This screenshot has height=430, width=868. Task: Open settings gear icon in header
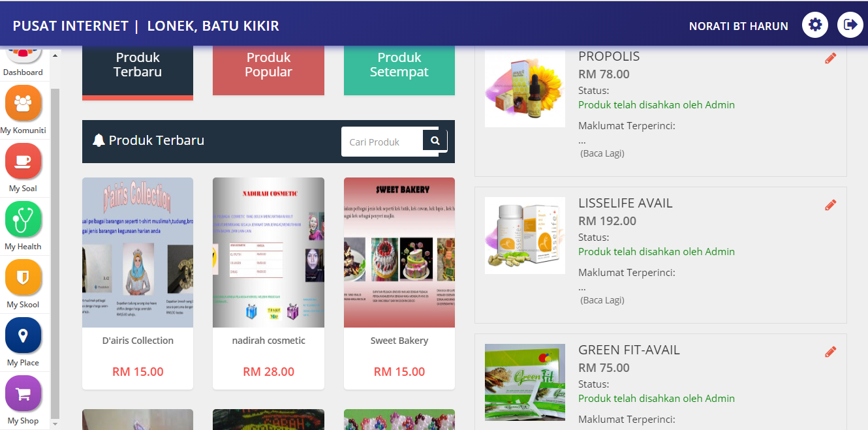[815, 25]
